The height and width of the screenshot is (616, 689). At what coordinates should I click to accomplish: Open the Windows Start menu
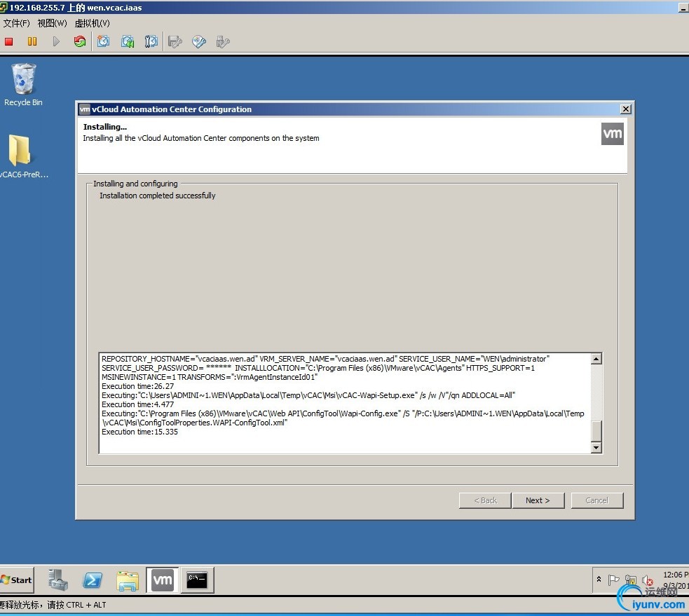point(17,580)
